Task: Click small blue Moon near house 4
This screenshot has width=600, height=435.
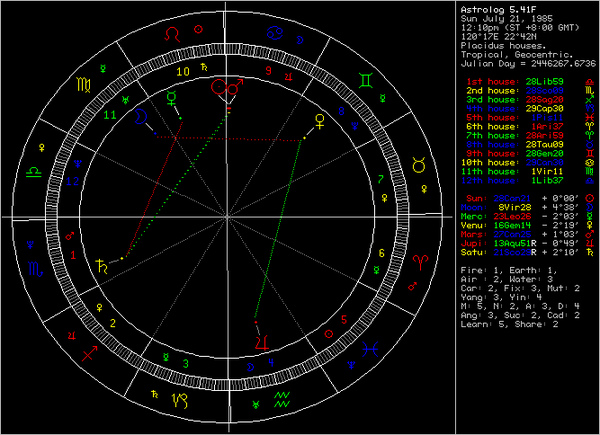Action: pos(250,367)
